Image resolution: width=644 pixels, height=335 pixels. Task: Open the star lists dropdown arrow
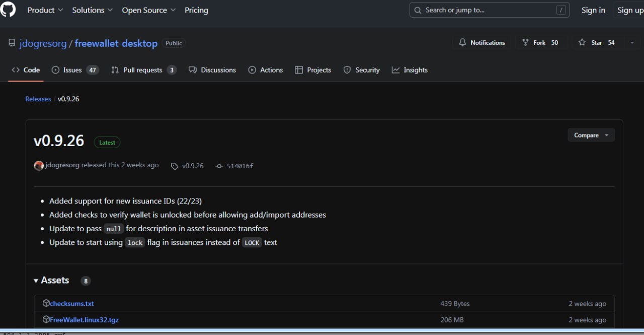632,43
